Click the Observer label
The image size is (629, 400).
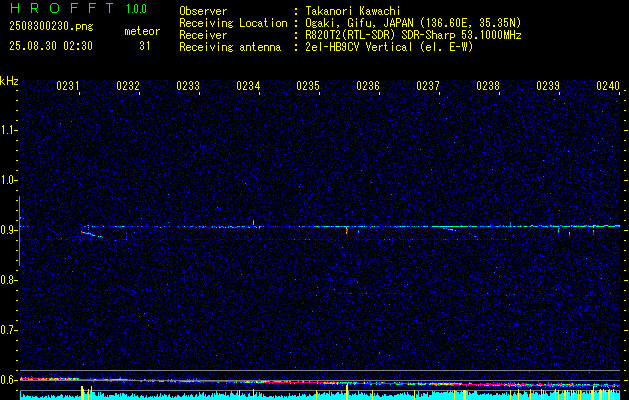click(203, 11)
